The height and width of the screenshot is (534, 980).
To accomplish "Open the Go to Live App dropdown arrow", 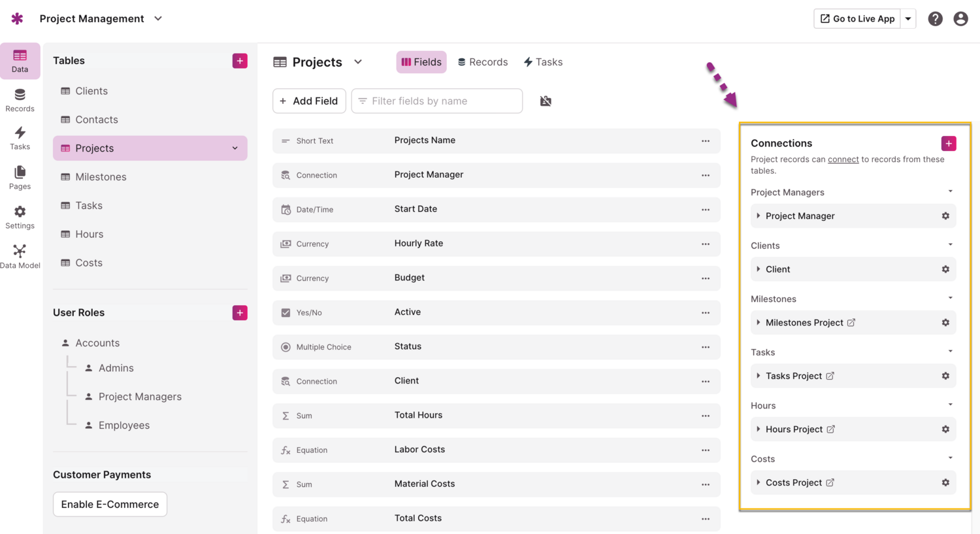I will click(x=908, y=19).
